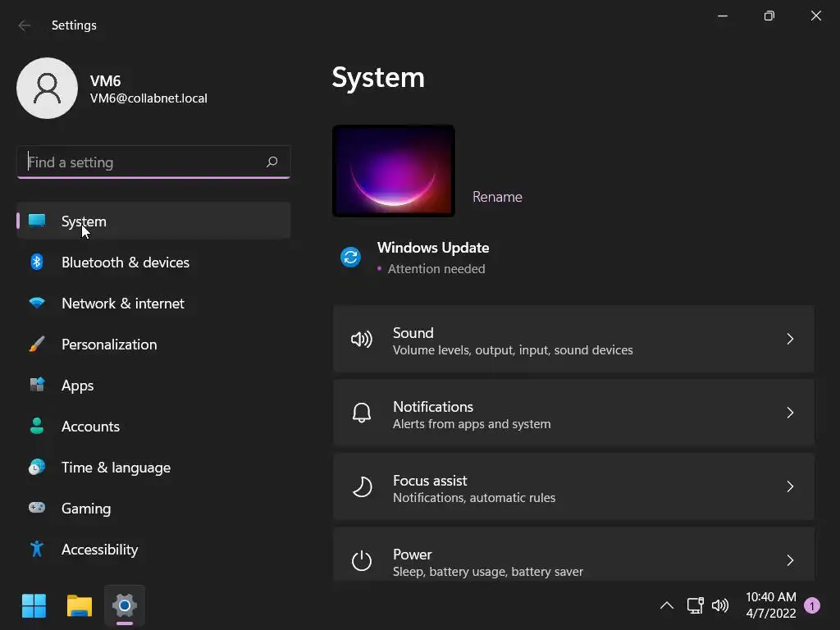840x630 pixels.
Task: Click the System monitor icon in sidebar
Action: tap(37, 221)
